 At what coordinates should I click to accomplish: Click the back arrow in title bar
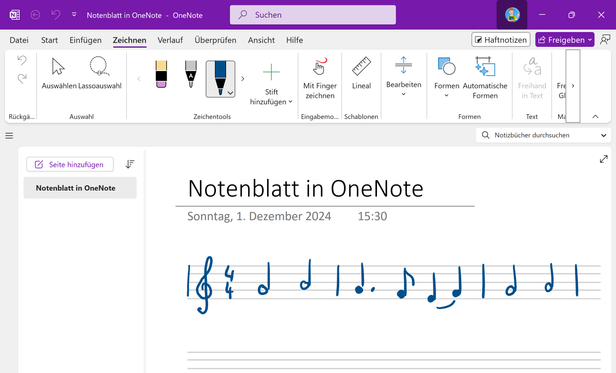(x=35, y=15)
